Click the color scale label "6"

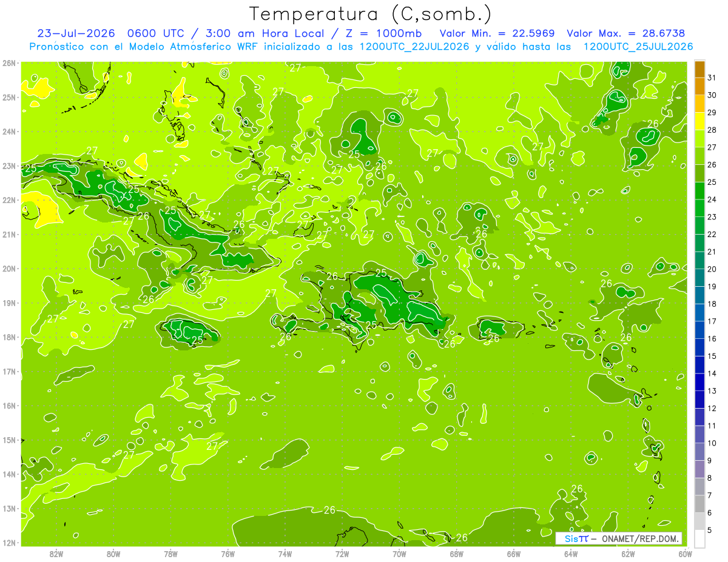coord(710,513)
